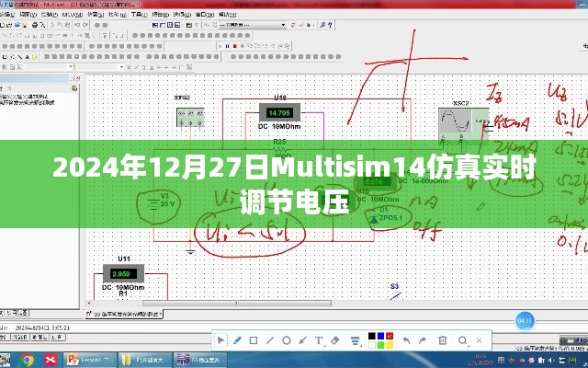This screenshot has height=368, width=588.
Task: Pick the blue annotation color
Action: pyautogui.click(x=380, y=336)
